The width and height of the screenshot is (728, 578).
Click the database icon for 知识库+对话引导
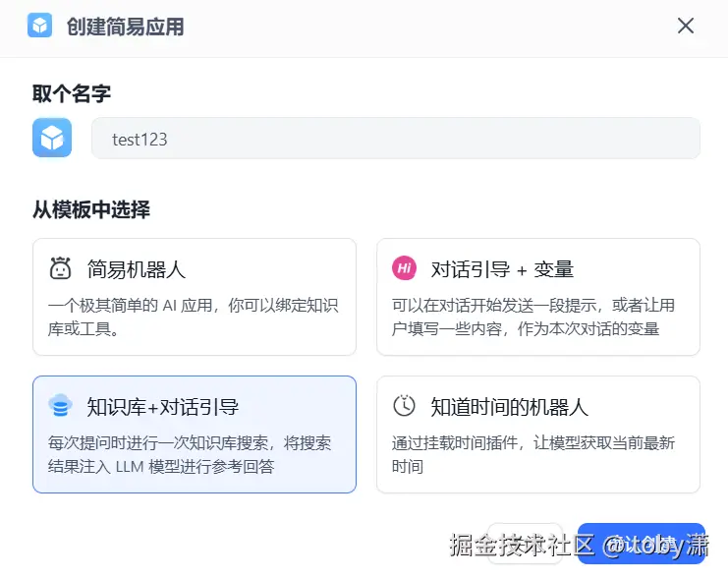[61, 406]
